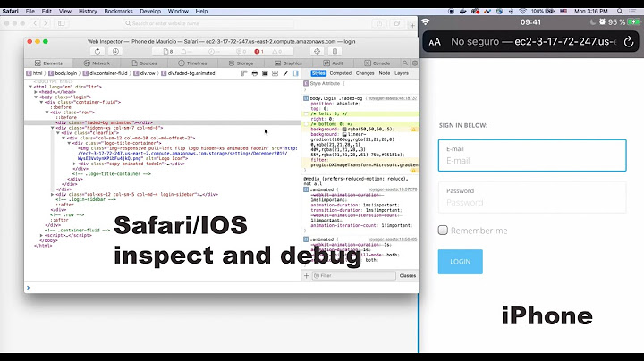Expand the script element
This screenshot has height=361, width=644.
(x=41, y=236)
